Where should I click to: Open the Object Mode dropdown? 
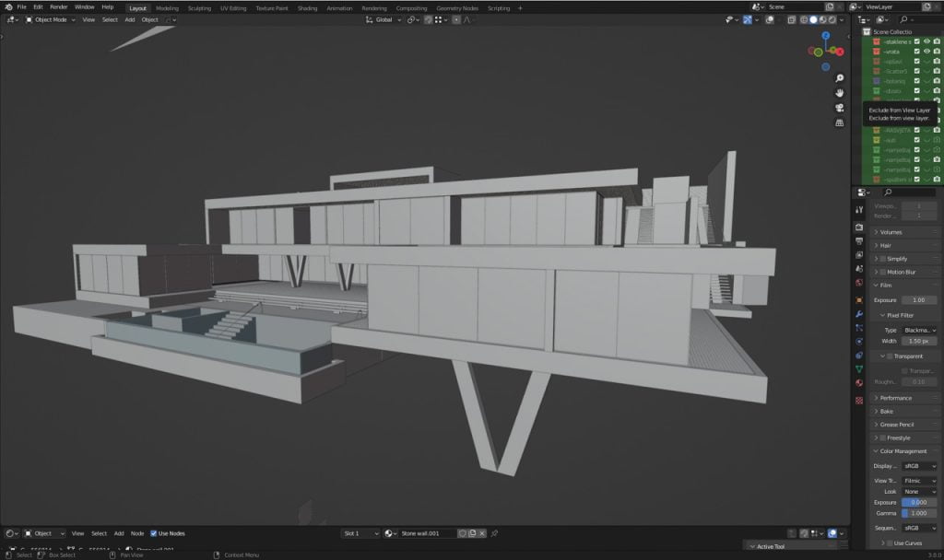pyautogui.click(x=51, y=19)
